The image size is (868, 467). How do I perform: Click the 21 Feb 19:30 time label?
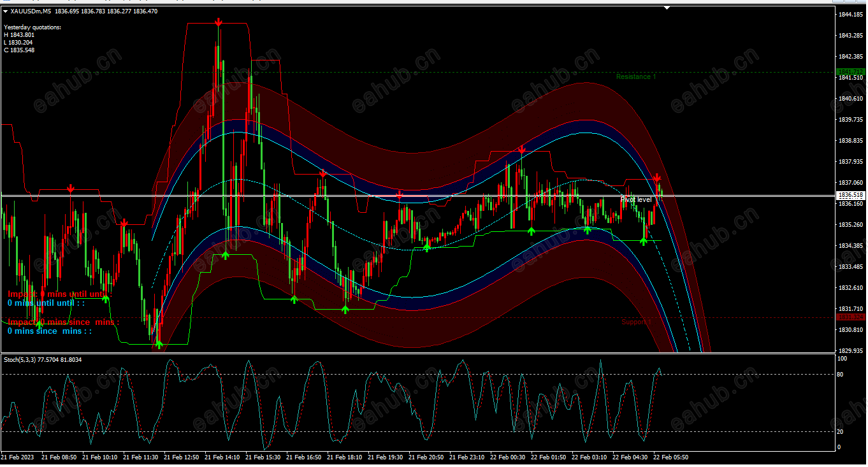(385, 457)
